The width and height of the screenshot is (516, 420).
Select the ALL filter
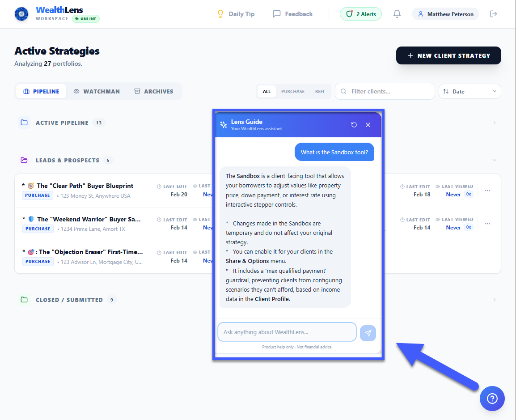[266, 92]
